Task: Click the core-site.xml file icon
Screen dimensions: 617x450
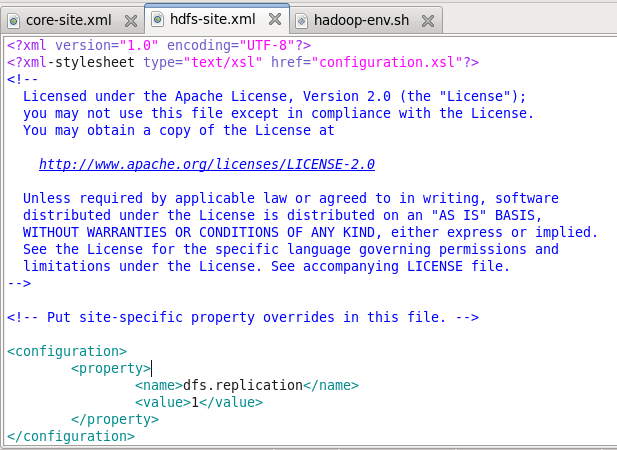Action: [13, 20]
